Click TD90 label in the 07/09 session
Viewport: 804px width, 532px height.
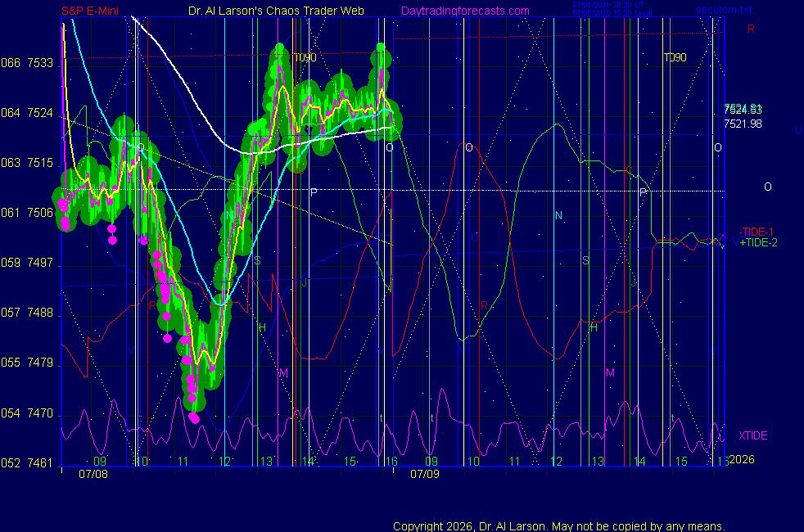(x=675, y=57)
